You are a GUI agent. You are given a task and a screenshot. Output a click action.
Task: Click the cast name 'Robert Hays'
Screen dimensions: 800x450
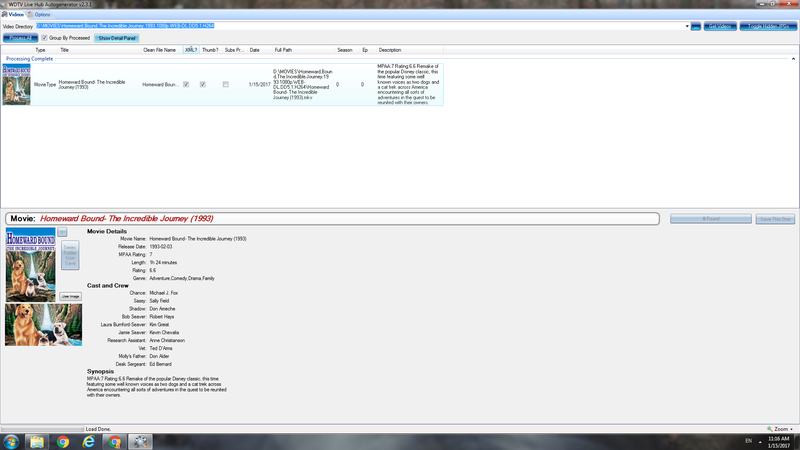[x=162, y=317]
